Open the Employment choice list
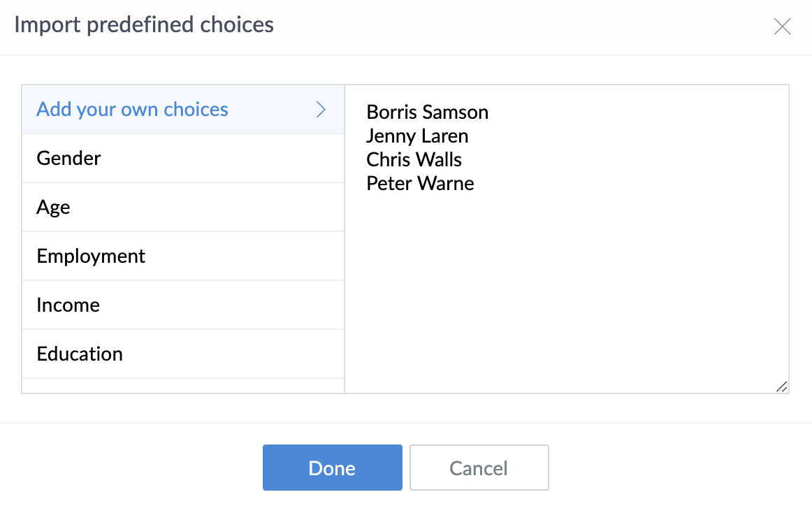This screenshot has height=506, width=812. tap(92, 256)
